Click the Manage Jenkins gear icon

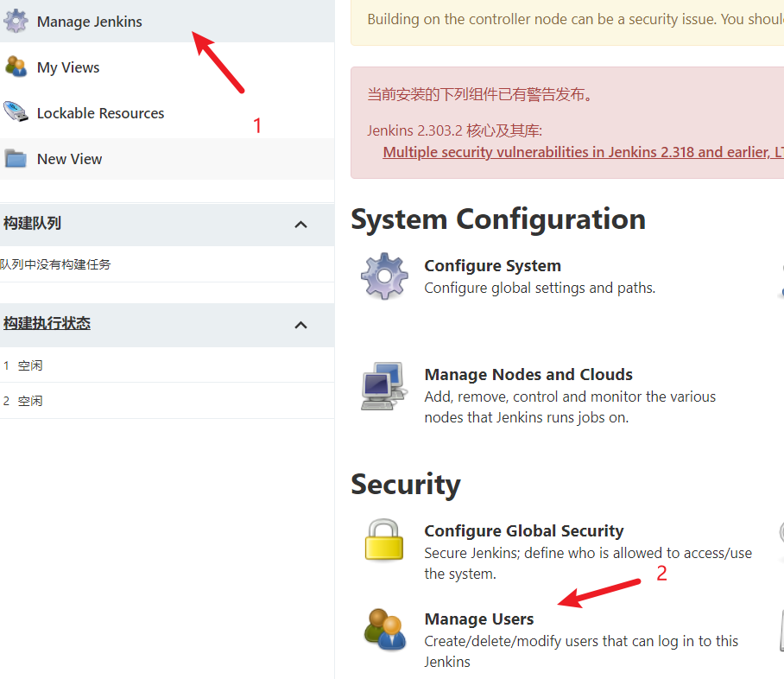[x=16, y=21]
